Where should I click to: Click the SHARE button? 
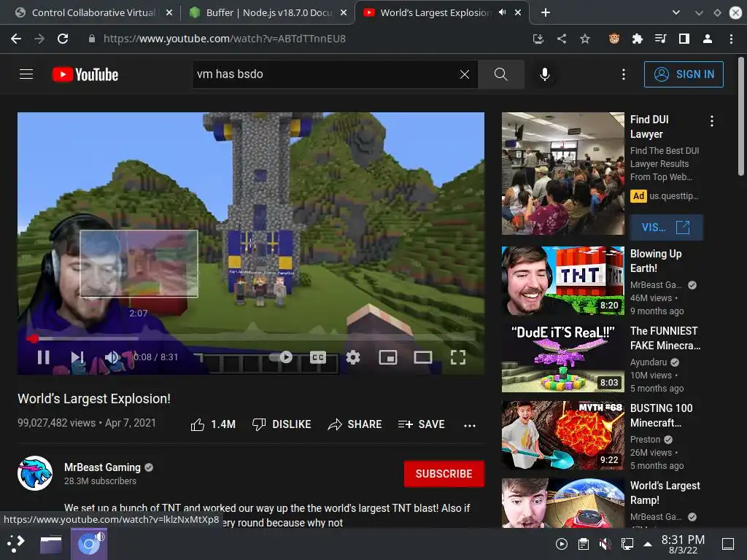click(355, 424)
